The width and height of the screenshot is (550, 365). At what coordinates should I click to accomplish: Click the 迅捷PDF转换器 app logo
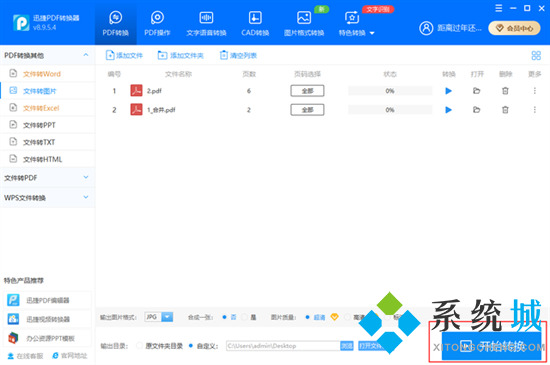(21, 23)
